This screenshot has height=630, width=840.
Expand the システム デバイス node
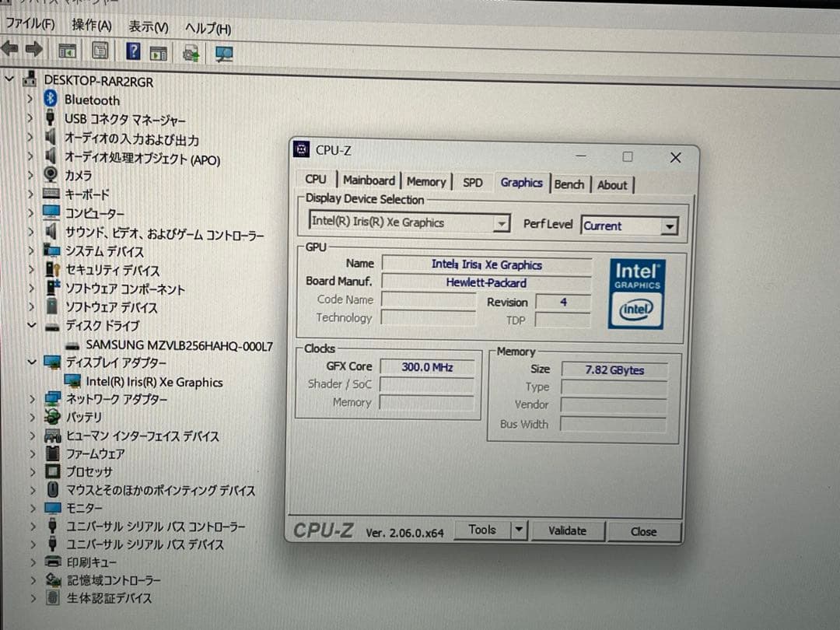[x=31, y=250]
